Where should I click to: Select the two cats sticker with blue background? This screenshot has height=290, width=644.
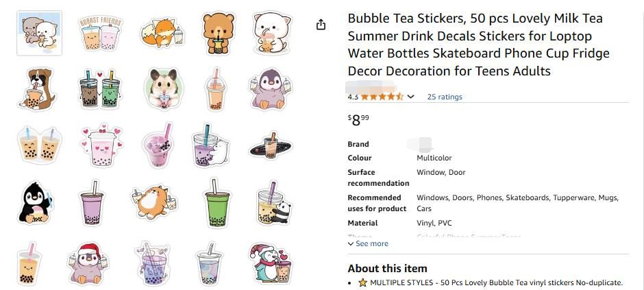39,33
